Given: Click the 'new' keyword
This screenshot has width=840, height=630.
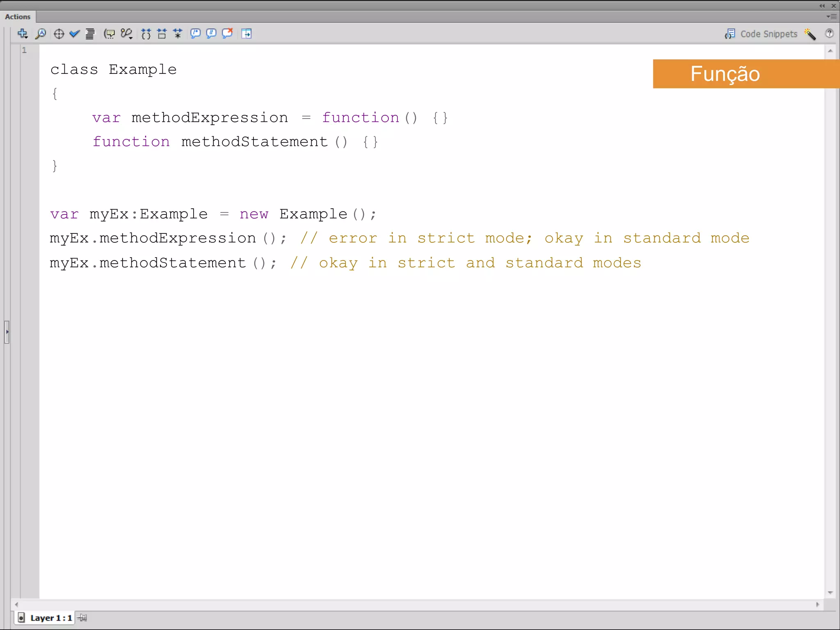Looking at the screenshot, I should click(254, 214).
